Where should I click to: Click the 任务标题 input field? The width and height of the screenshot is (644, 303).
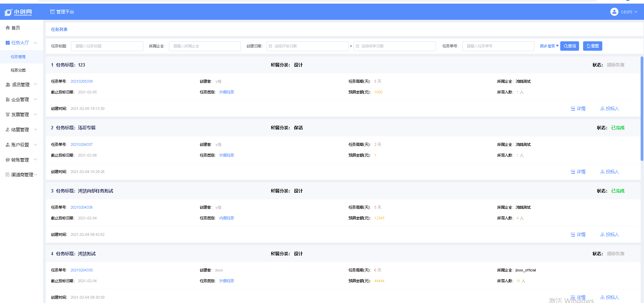tap(107, 46)
